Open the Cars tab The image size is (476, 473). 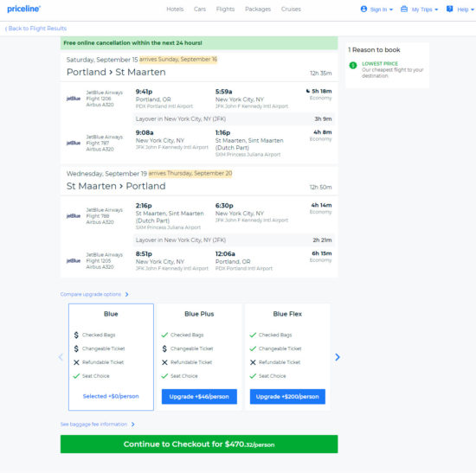click(x=200, y=10)
